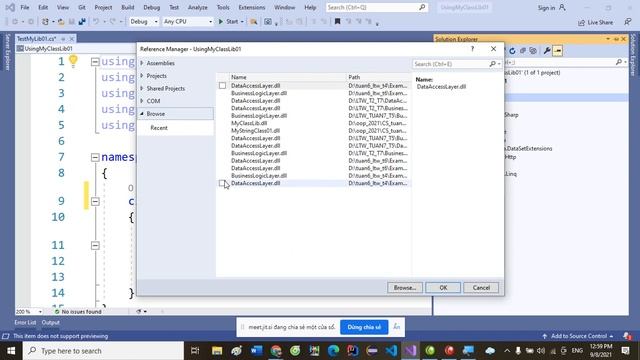Open the Analyze menu
The width and height of the screenshot is (640, 360).
click(198, 7)
